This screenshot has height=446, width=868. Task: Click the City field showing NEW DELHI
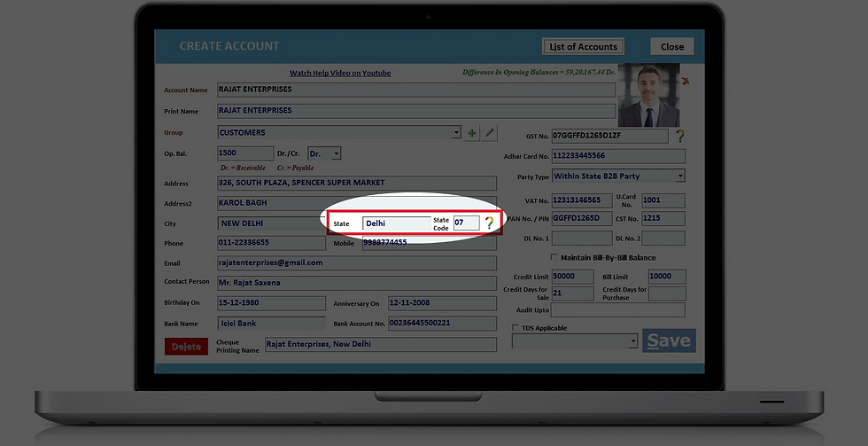(271, 223)
